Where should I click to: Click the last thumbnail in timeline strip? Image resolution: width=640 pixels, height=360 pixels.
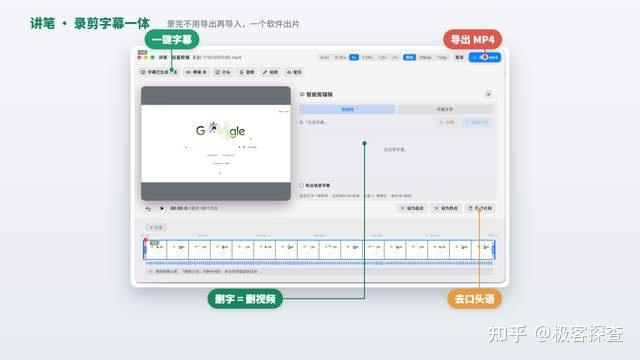tap(482, 249)
